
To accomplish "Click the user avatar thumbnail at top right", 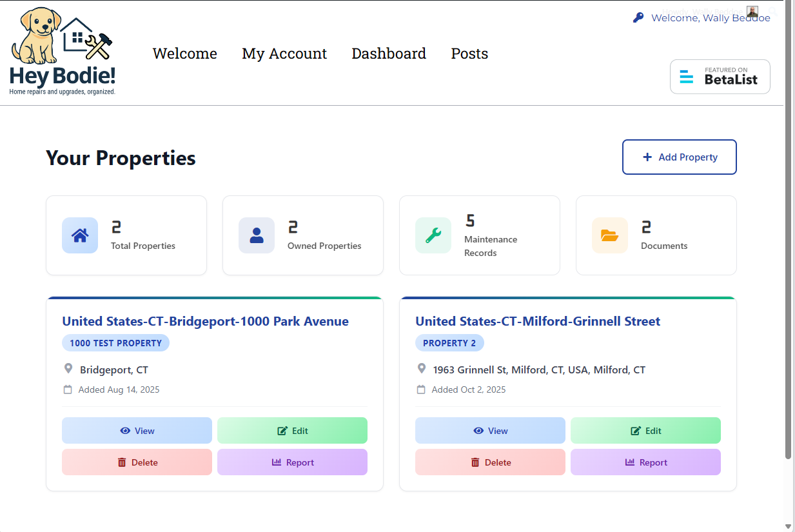I will 752,12.
